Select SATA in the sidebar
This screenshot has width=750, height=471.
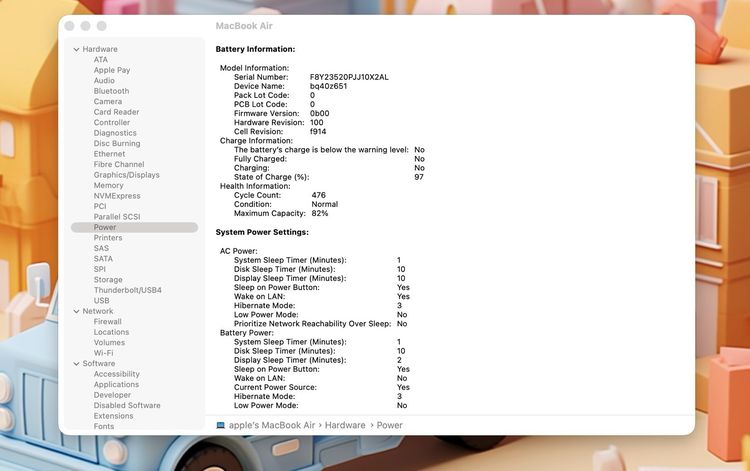click(103, 259)
